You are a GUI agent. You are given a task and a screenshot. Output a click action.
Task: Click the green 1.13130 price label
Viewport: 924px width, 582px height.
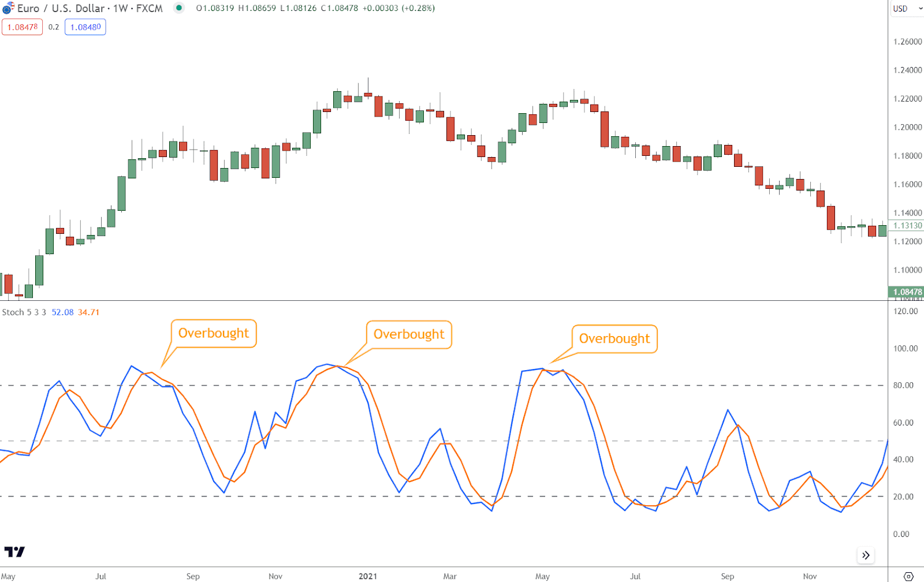[906, 226]
